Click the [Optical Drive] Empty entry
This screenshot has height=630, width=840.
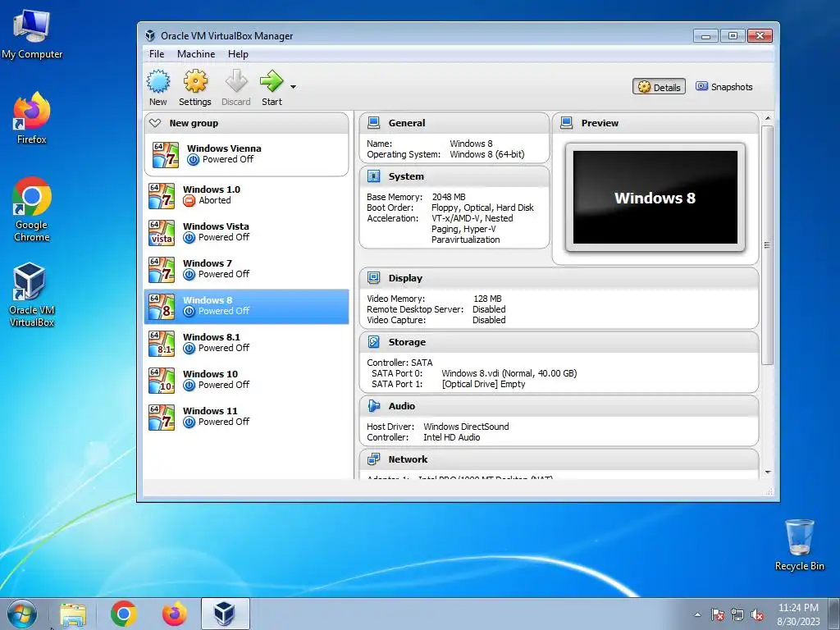pyautogui.click(x=483, y=384)
